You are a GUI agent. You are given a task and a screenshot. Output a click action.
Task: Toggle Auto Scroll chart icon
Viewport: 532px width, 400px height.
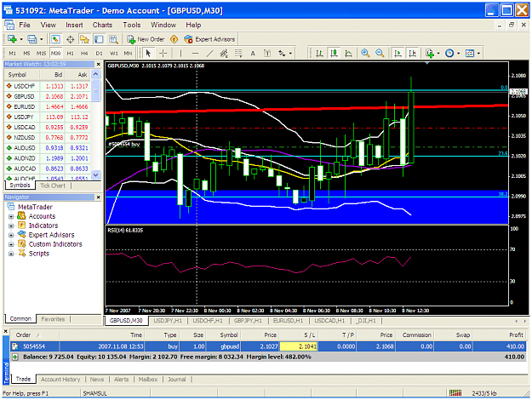point(398,54)
